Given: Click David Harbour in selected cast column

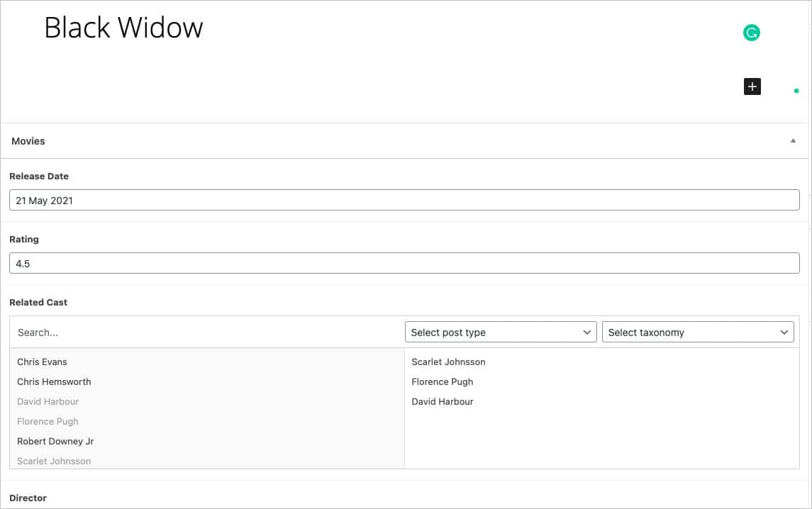Looking at the screenshot, I should click(x=443, y=401).
